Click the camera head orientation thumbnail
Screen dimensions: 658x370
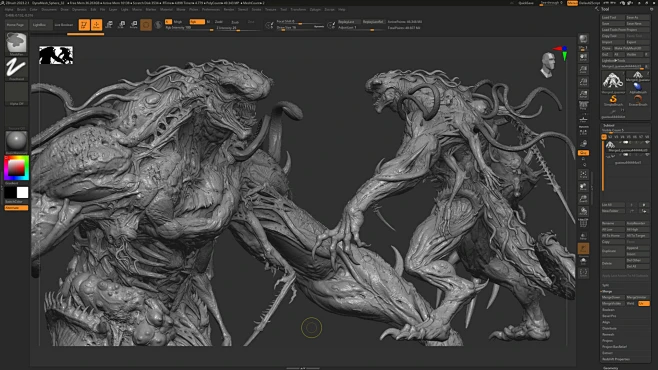point(548,65)
